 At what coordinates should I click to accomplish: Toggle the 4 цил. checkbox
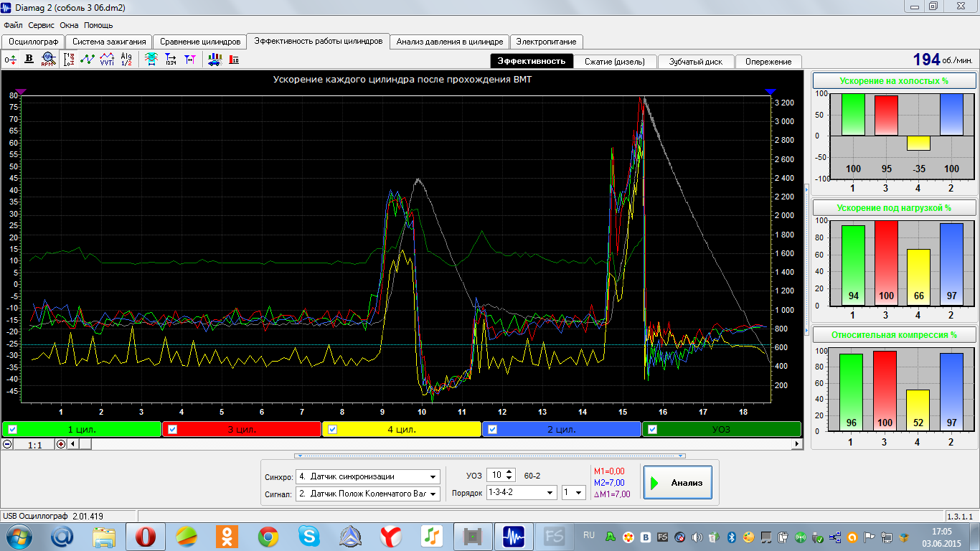[332, 430]
